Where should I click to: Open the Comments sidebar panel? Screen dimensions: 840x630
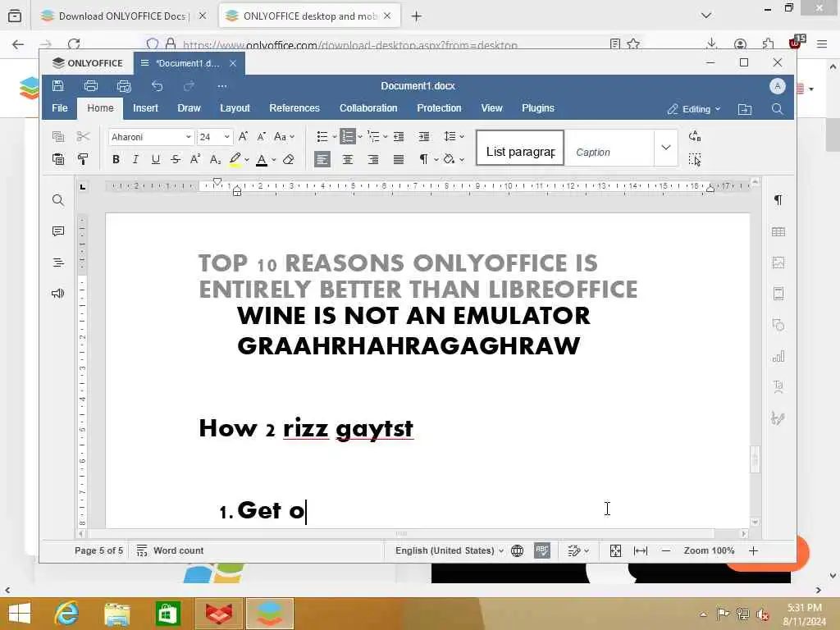pyautogui.click(x=58, y=231)
